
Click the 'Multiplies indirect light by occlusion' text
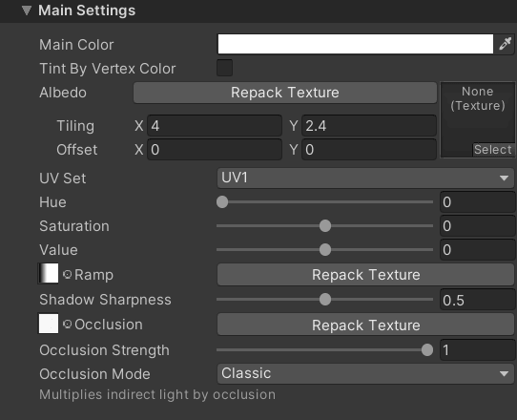tap(157, 395)
